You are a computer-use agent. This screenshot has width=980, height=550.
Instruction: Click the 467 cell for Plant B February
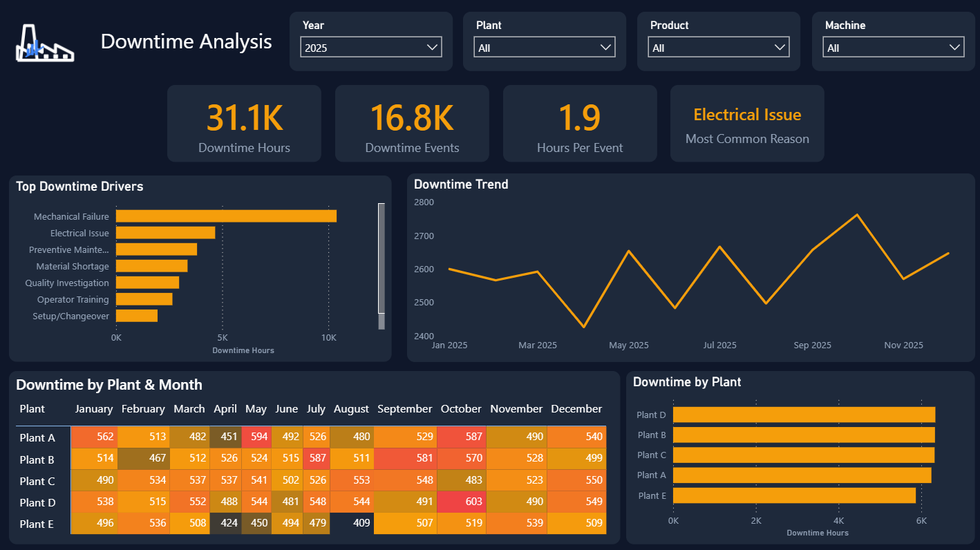143,459
